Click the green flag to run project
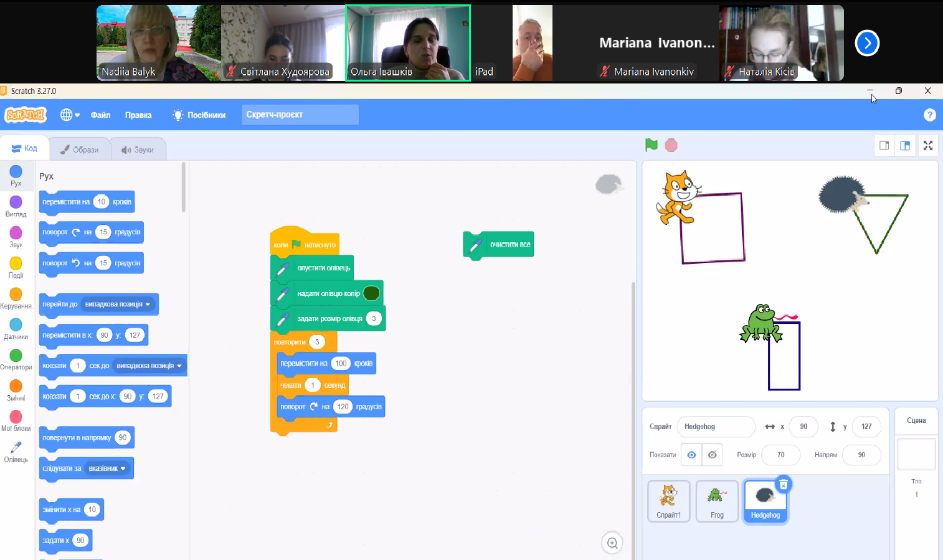Viewport: 943px width, 560px height. click(x=652, y=145)
